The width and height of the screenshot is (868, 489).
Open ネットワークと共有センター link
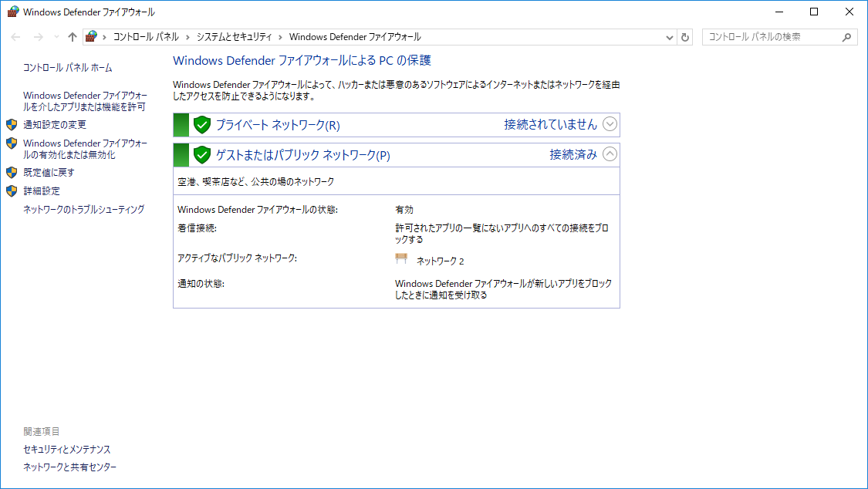69,467
